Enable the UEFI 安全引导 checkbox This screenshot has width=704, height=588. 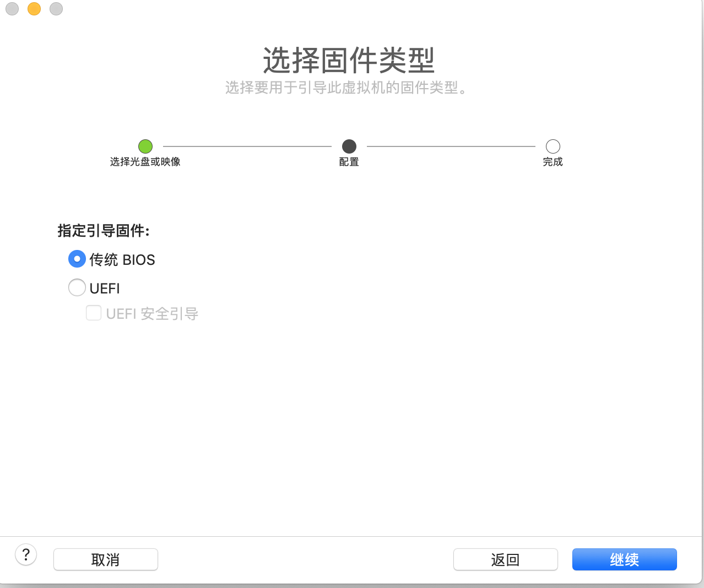coord(94,313)
